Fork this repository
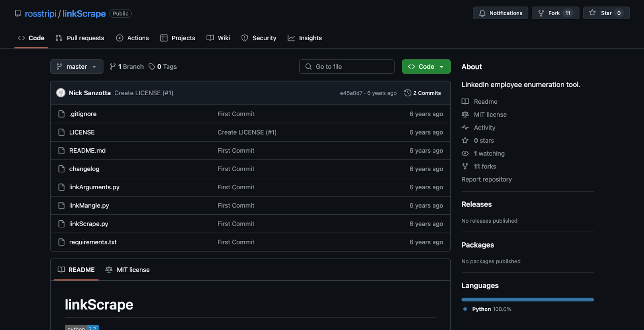Viewport: 644px width, 330px height. click(555, 13)
